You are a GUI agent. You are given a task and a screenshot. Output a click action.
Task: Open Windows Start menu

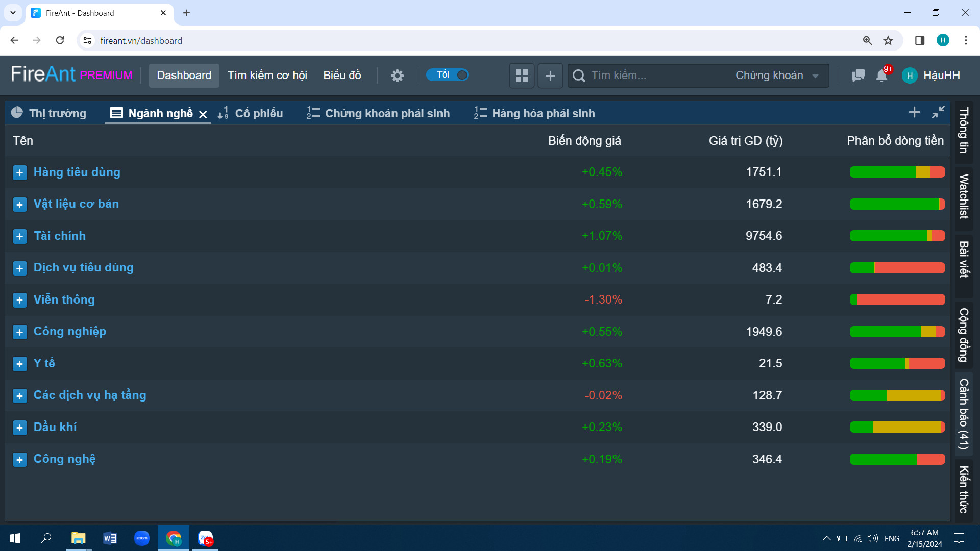tap(15, 538)
